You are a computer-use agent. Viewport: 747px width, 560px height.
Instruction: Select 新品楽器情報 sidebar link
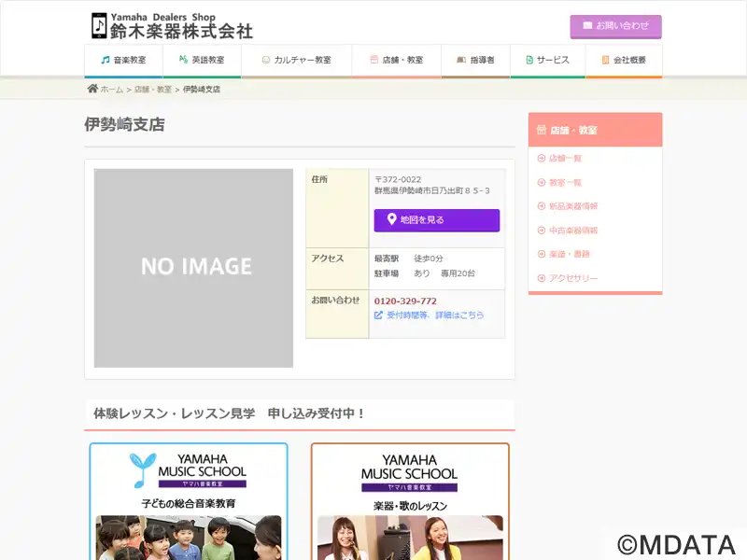[x=572, y=206]
